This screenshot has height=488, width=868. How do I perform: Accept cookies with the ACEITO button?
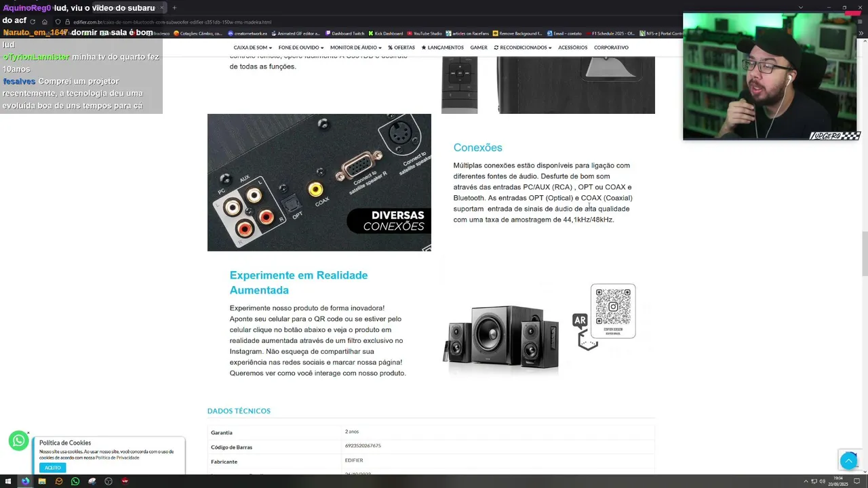tap(53, 468)
